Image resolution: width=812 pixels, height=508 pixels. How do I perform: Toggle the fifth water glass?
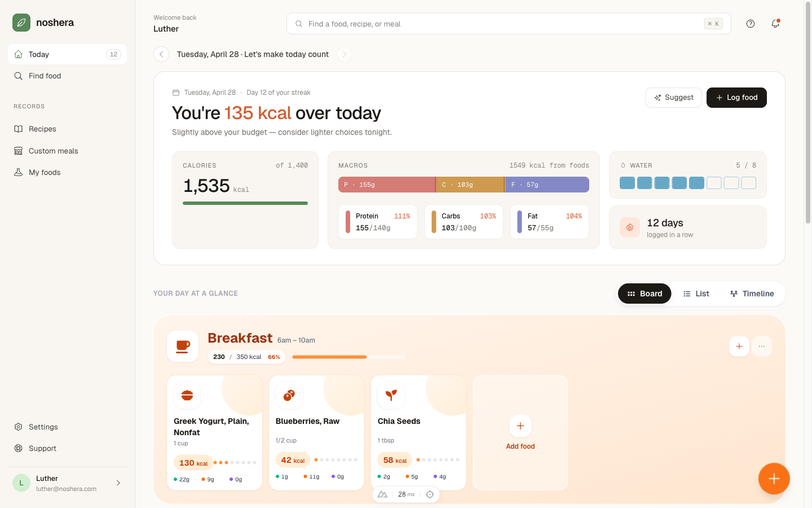[x=697, y=183]
